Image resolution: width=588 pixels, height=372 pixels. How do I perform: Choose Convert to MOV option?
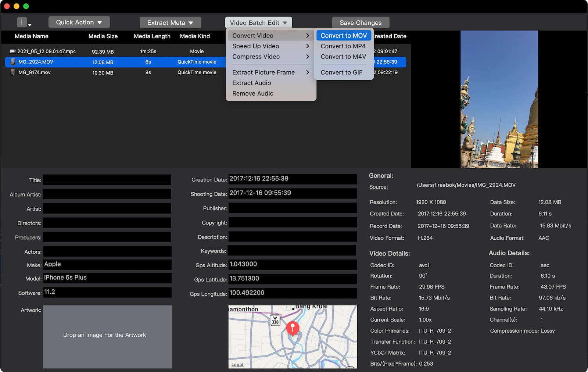click(344, 36)
